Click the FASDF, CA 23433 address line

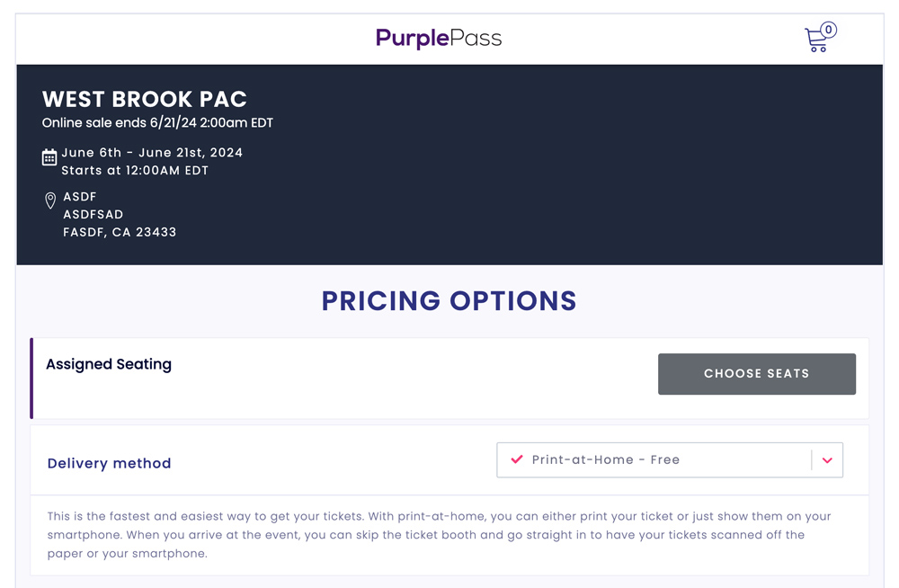pyautogui.click(x=120, y=232)
